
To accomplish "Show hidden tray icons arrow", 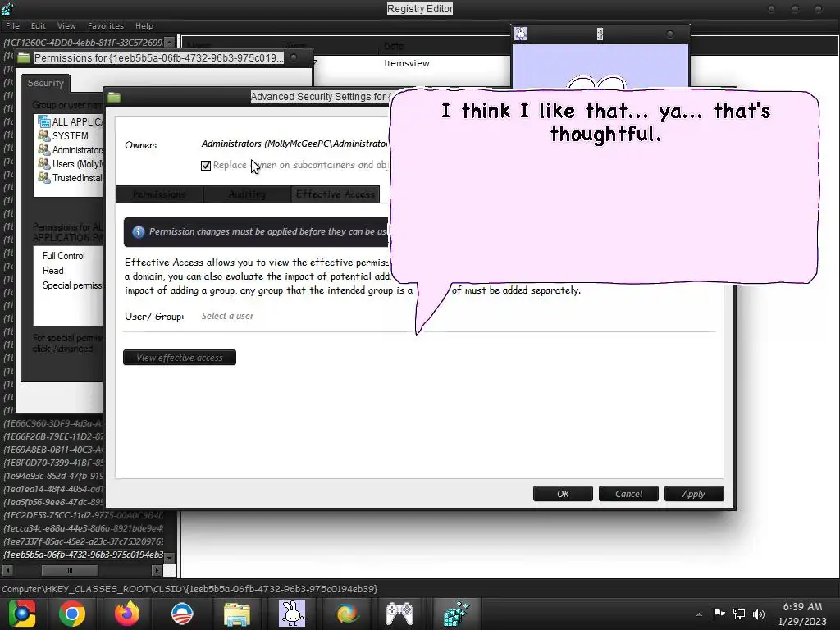I will pos(699,614).
